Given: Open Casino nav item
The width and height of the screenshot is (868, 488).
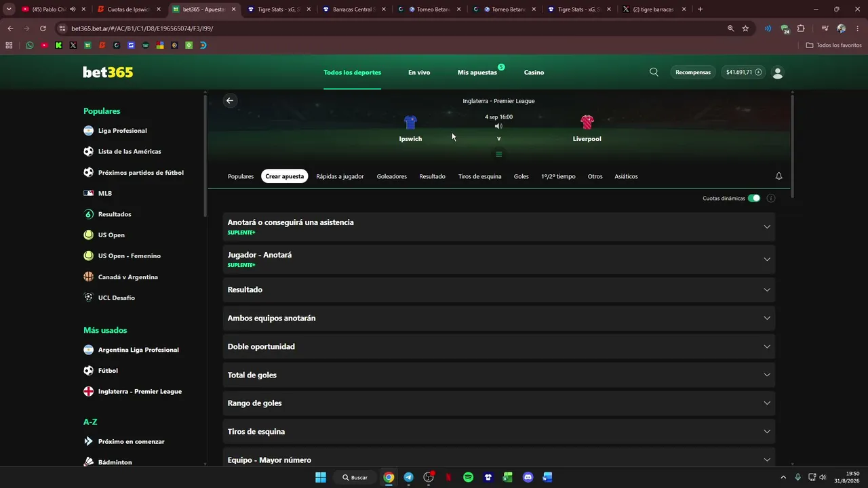Looking at the screenshot, I should (534, 73).
